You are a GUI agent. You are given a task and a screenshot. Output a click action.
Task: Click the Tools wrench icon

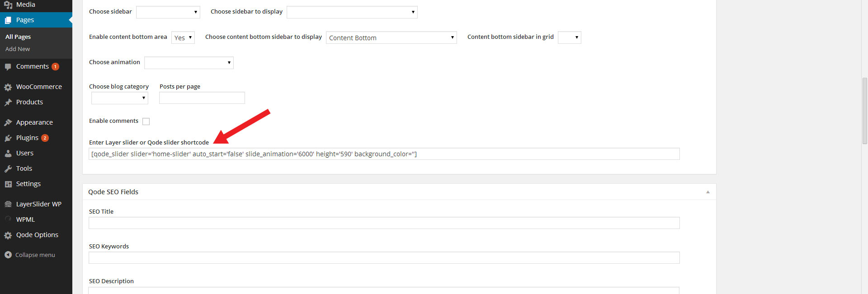pyautogui.click(x=8, y=169)
